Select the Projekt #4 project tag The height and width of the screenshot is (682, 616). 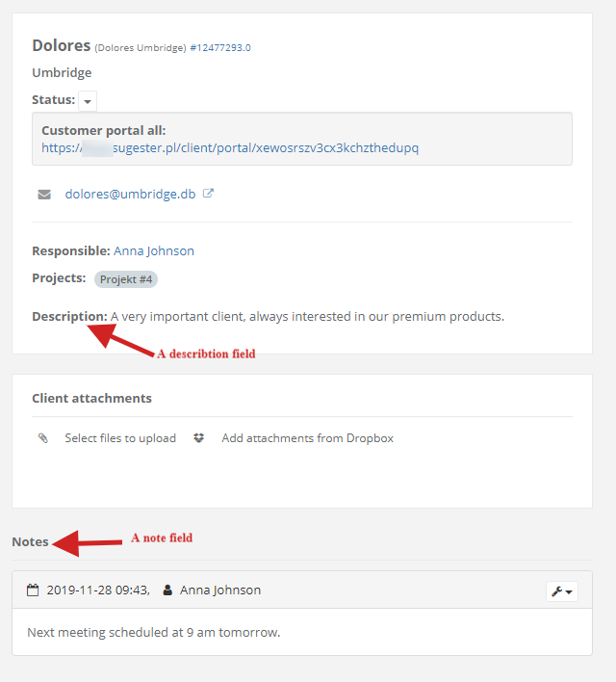125,279
